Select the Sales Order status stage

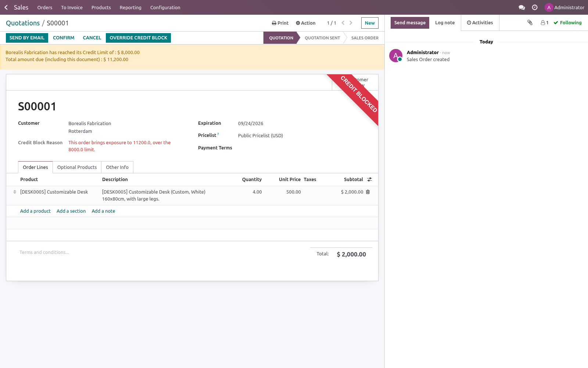[365, 38]
